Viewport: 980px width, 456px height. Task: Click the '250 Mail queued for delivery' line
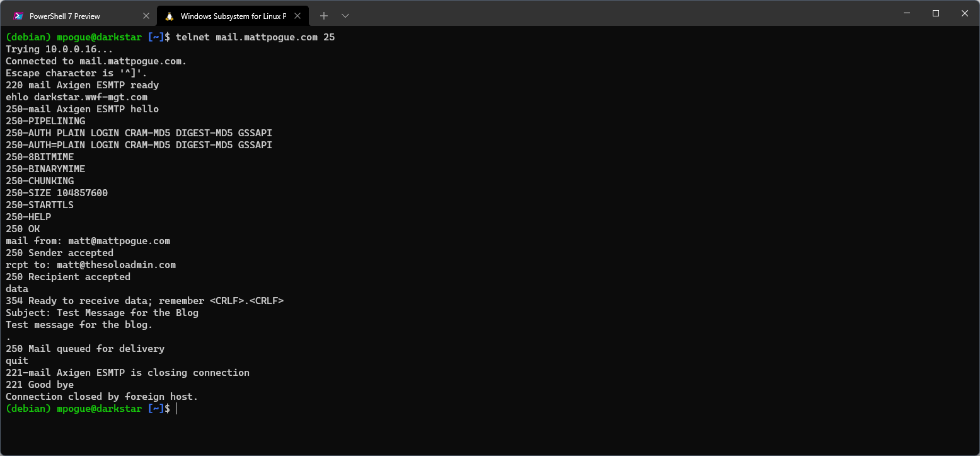tap(85, 349)
